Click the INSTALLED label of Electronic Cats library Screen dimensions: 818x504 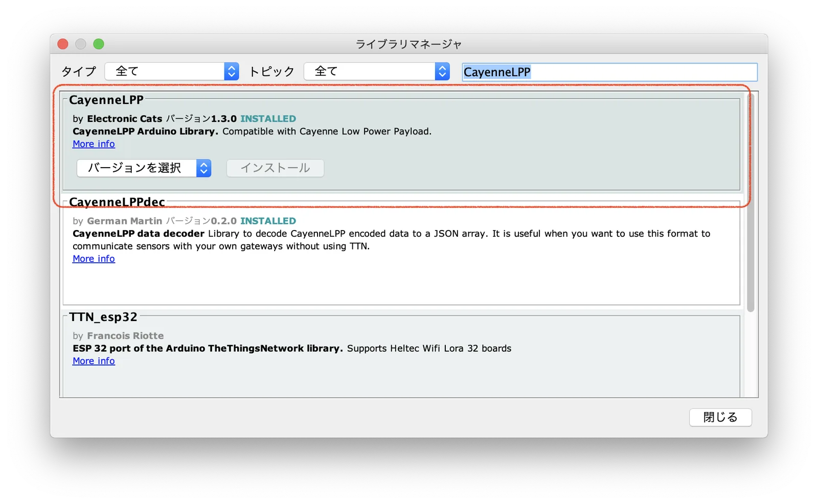point(268,119)
